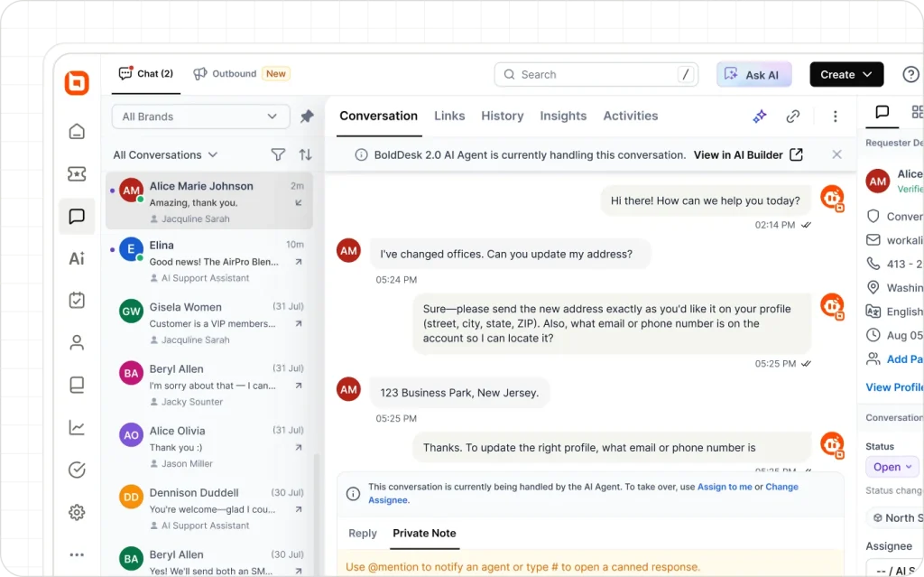Image resolution: width=924 pixels, height=577 pixels.
Task: Open Gisela Women conversation
Action: click(x=209, y=322)
